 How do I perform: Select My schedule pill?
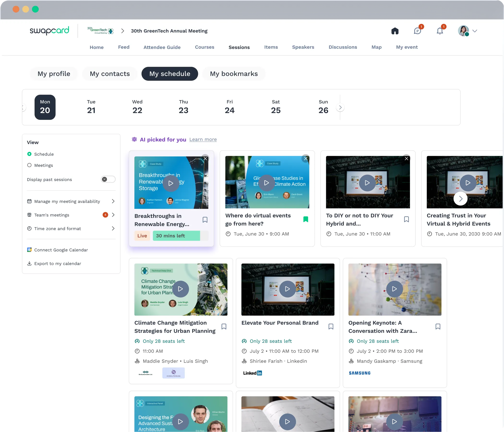pyautogui.click(x=170, y=74)
